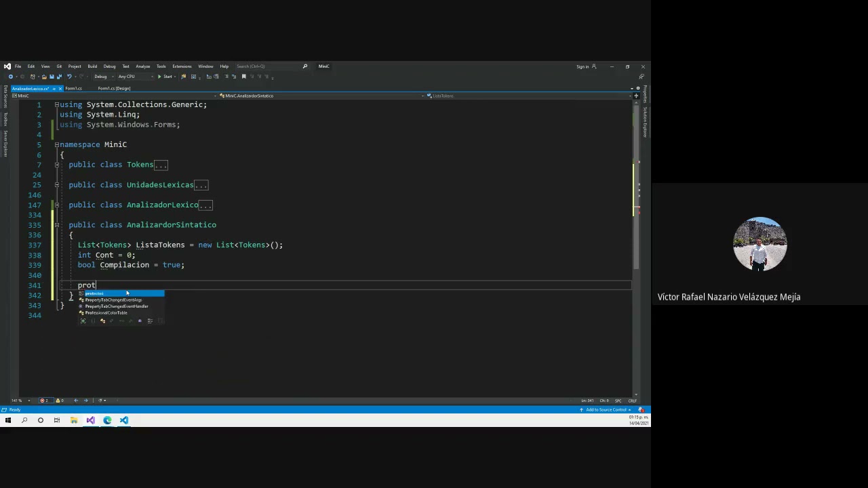The image size is (868, 488).
Task: Open the Edit menu
Action: (31, 66)
